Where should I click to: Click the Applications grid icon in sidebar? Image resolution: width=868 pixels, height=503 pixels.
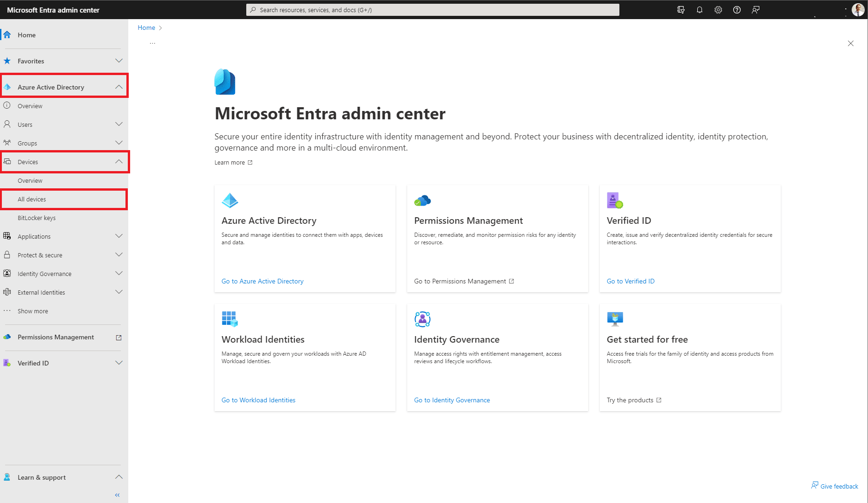point(7,236)
